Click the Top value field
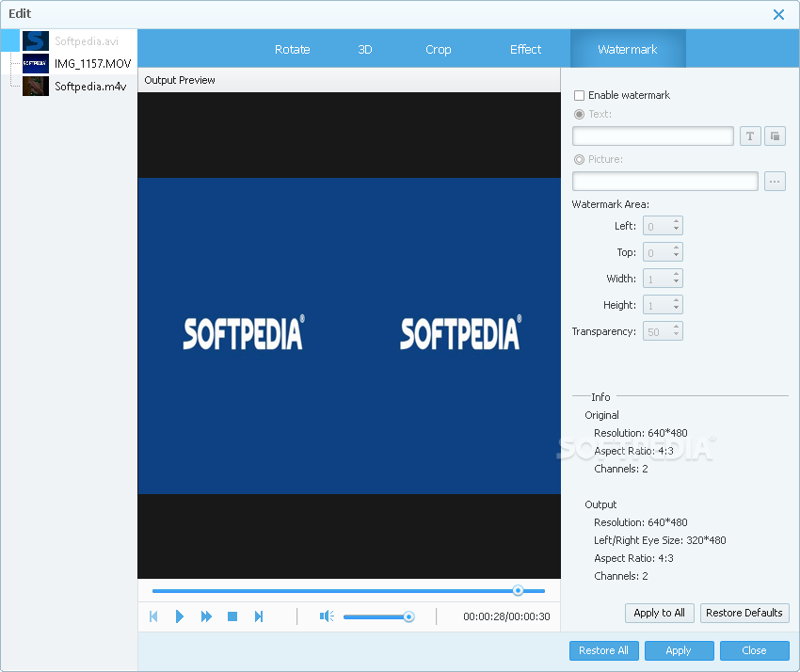The image size is (800, 672). [x=657, y=252]
